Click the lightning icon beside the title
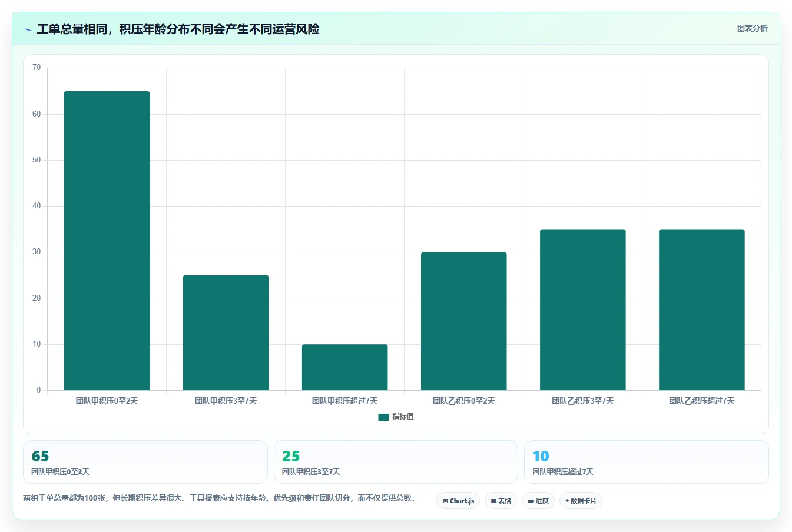The width and height of the screenshot is (792, 532). pos(28,29)
